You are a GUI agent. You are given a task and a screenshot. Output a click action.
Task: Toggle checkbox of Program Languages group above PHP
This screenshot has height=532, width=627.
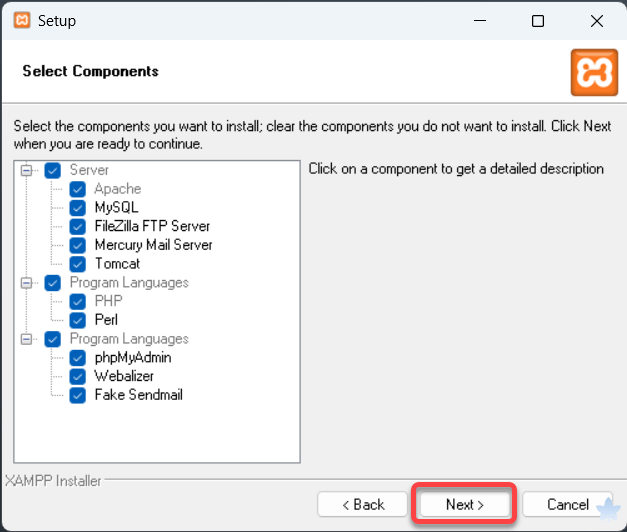pyautogui.click(x=53, y=283)
